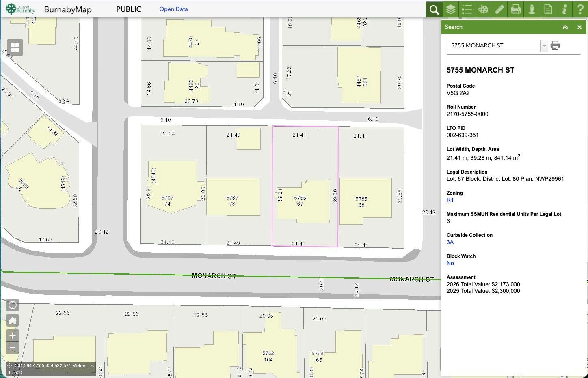Click the City of Burnaby logo

[x=21, y=9]
